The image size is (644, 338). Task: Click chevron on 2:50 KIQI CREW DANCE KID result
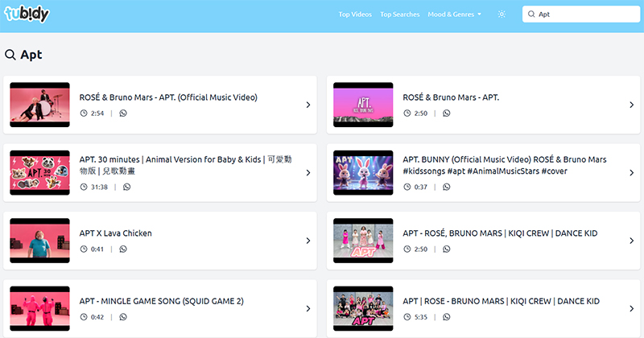pyautogui.click(x=631, y=241)
